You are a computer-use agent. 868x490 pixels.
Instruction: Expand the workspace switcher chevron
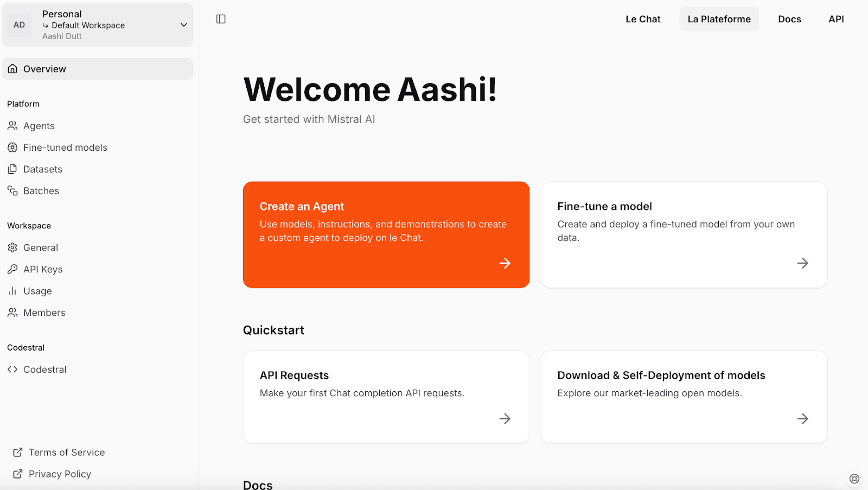(x=184, y=25)
